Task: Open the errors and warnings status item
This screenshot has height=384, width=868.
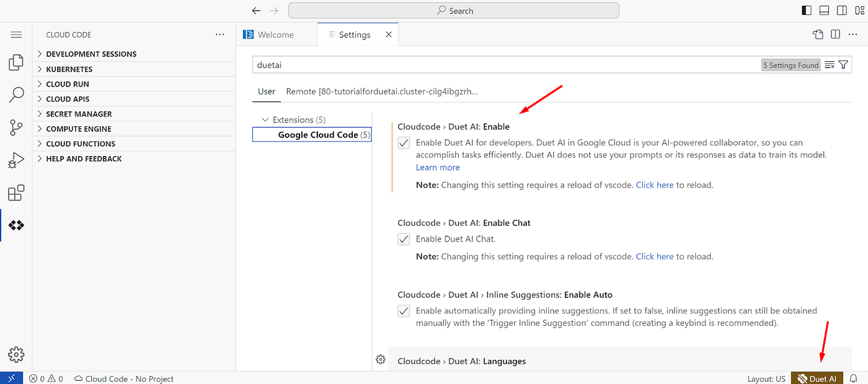Action: (46, 378)
